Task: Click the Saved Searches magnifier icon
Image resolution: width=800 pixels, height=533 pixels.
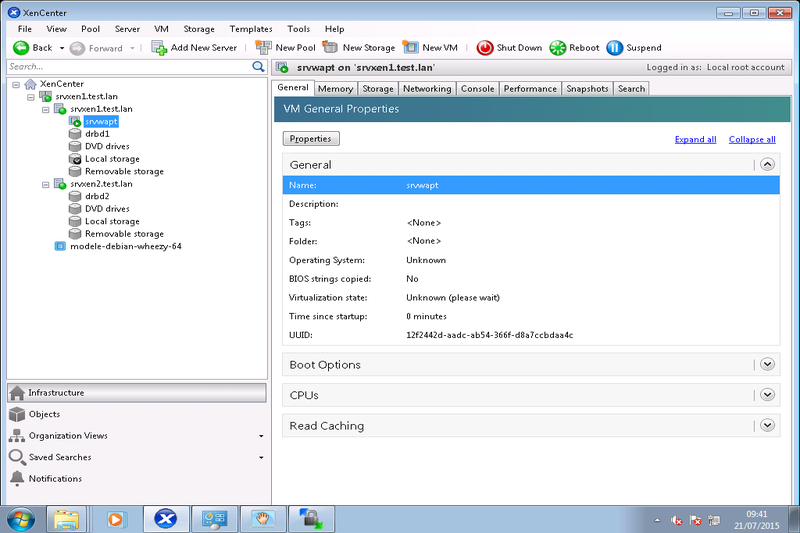Action: point(17,457)
